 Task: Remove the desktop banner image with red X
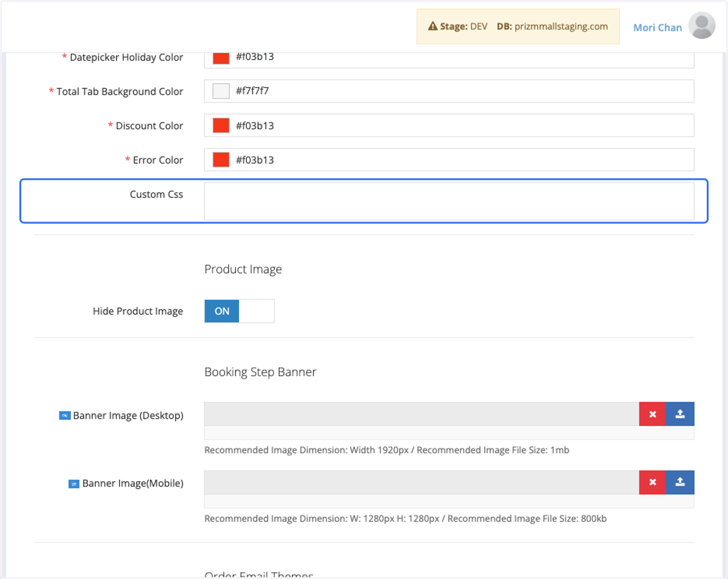[x=653, y=414]
